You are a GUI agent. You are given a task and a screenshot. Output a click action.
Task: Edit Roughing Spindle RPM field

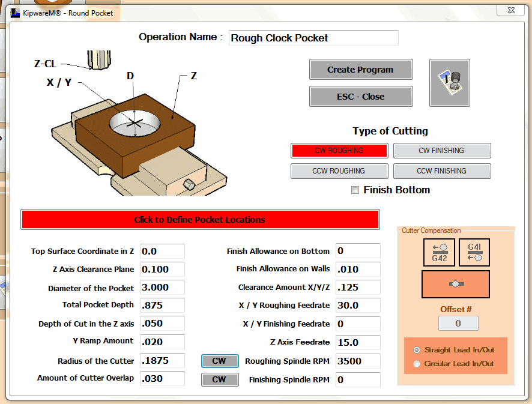coord(358,361)
